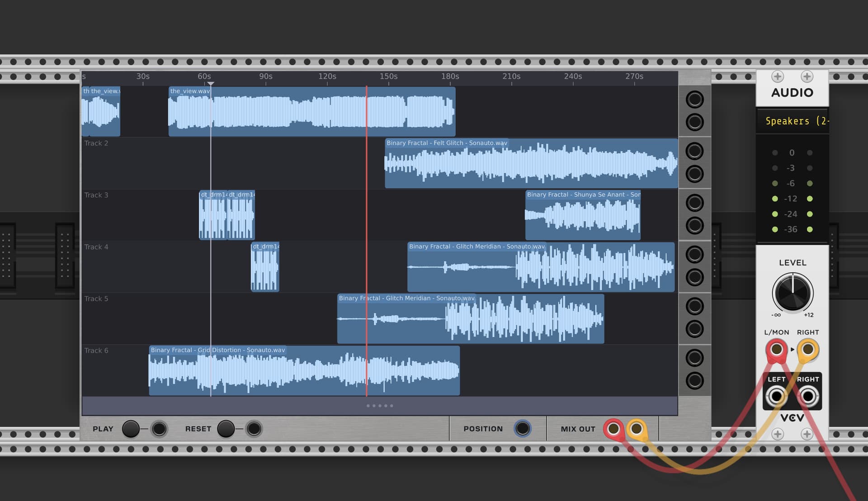Click the dotted resize handle below the tracks
This screenshot has height=501, width=868.
[380, 406]
